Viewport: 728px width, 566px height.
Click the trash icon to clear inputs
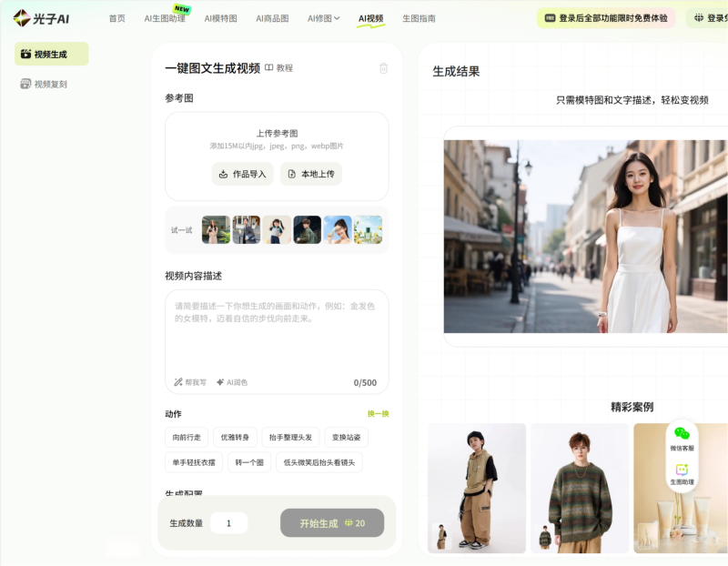[383, 68]
